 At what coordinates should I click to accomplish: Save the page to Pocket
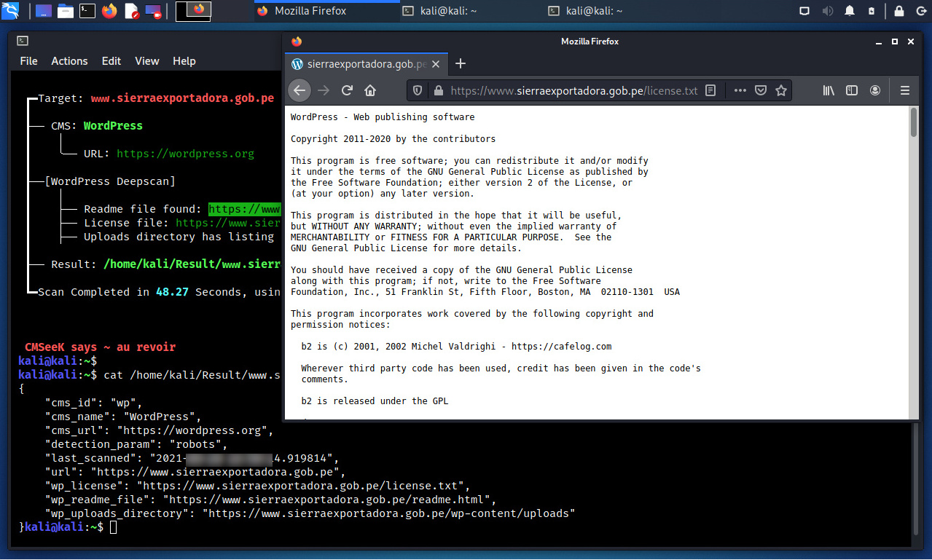pyautogui.click(x=761, y=90)
